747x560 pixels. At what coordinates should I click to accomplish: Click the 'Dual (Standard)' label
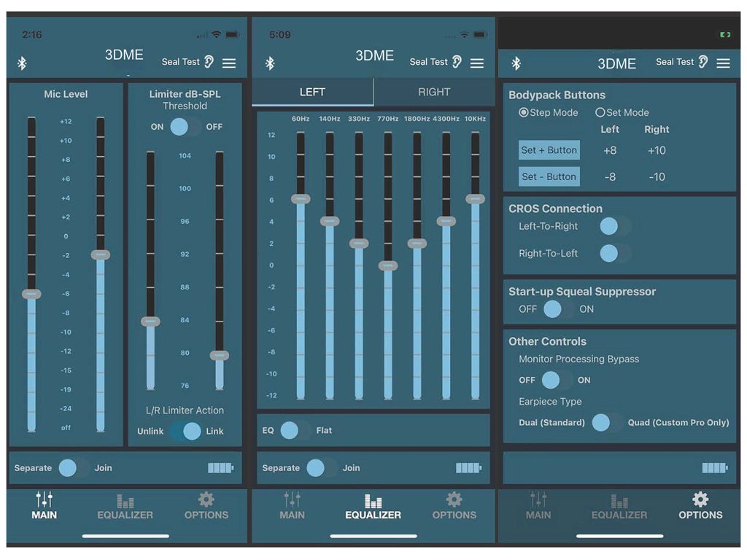pyautogui.click(x=551, y=422)
